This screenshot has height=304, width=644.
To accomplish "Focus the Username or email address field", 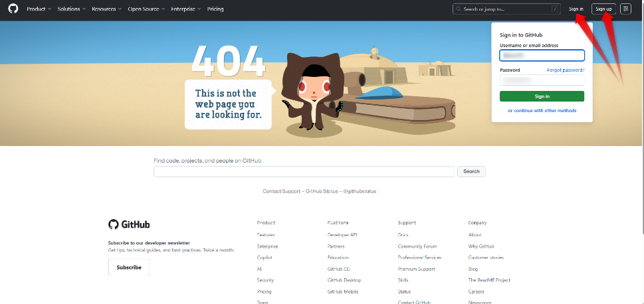I will pos(542,56).
